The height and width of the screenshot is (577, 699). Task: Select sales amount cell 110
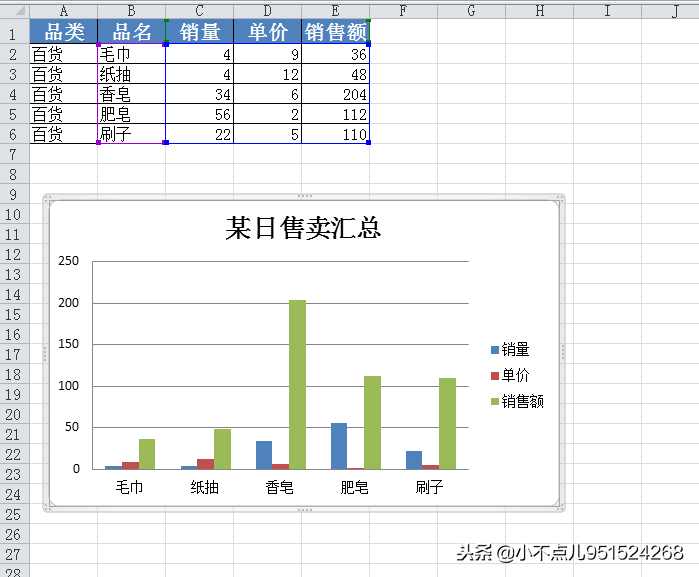(336, 134)
